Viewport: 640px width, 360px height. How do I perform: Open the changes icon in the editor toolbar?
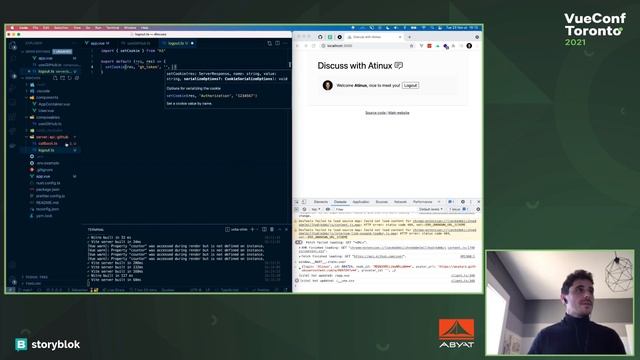tap(269, 43)
